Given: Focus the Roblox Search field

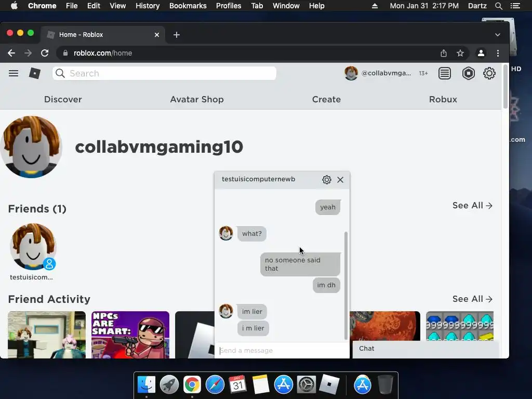Looking at the screenshot, I should tap(164, 73).
